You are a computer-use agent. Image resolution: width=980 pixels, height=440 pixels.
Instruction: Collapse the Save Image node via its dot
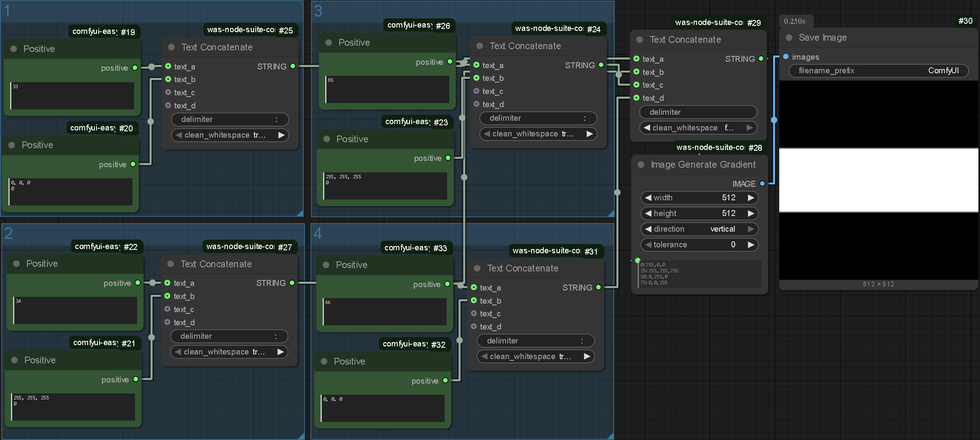(x=789, y=37)
